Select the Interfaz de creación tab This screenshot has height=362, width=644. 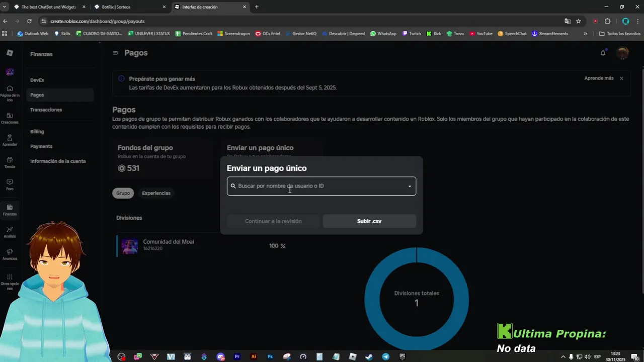tap(210, 7)
